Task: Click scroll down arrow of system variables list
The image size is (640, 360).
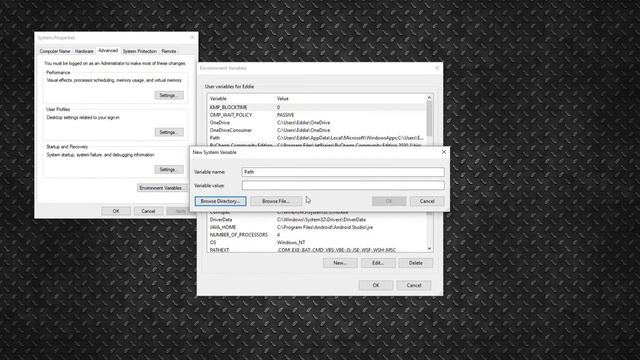Action: pyautogui.click(x=429, y=249)
